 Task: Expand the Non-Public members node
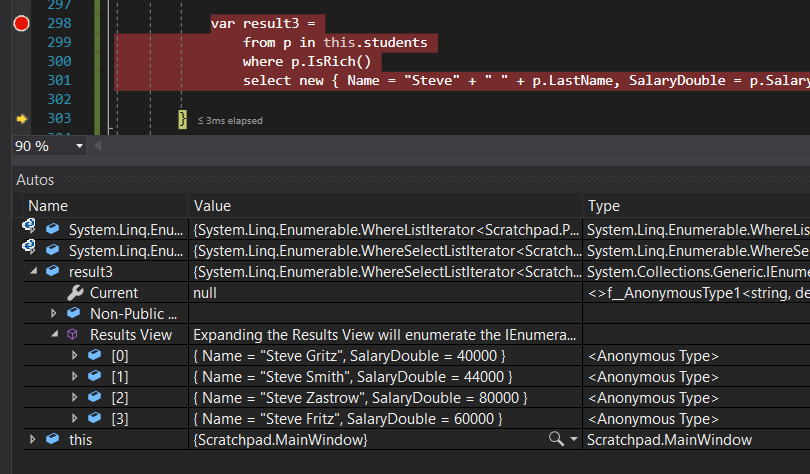click(x=53, y=313)
